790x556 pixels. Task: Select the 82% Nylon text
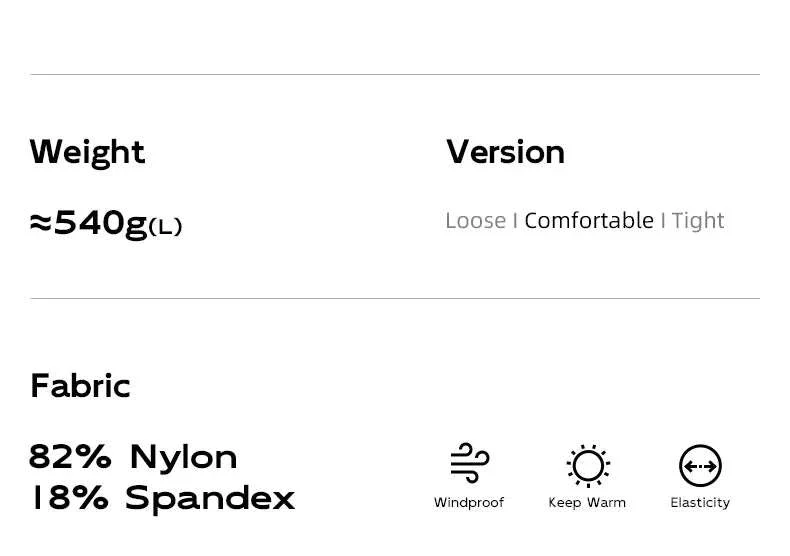coord(133,457)
